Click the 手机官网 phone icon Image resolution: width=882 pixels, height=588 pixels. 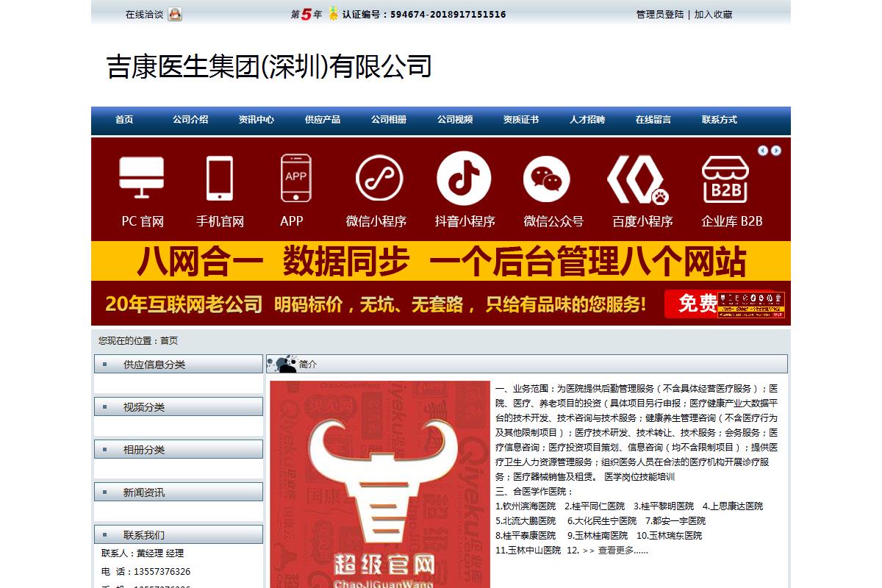(220, 178)
